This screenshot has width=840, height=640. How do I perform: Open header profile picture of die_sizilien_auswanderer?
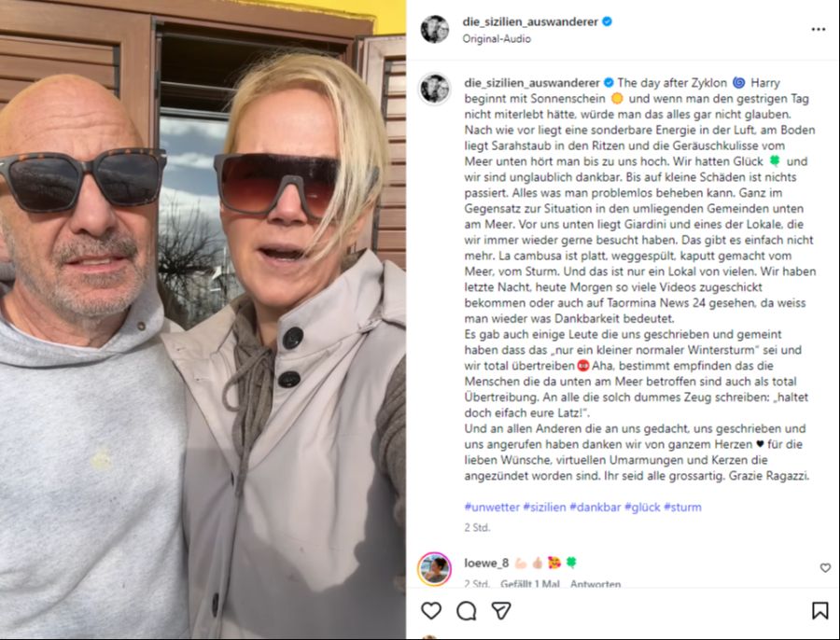434,29
